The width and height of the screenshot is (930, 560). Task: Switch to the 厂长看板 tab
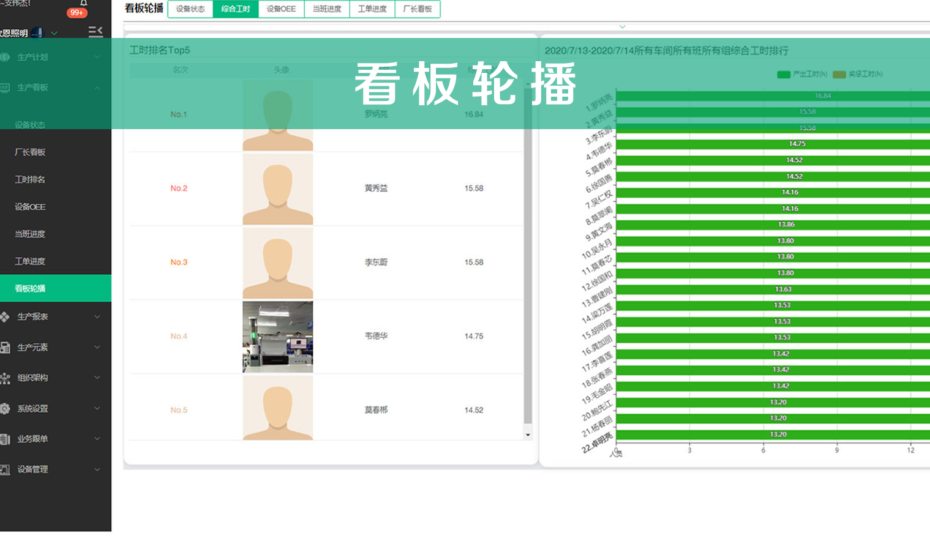417,9
